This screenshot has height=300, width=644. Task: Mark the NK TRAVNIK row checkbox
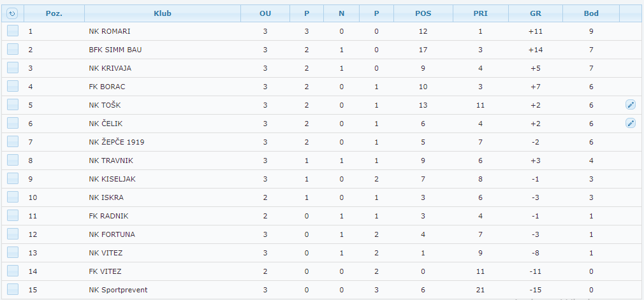(13, 161)
